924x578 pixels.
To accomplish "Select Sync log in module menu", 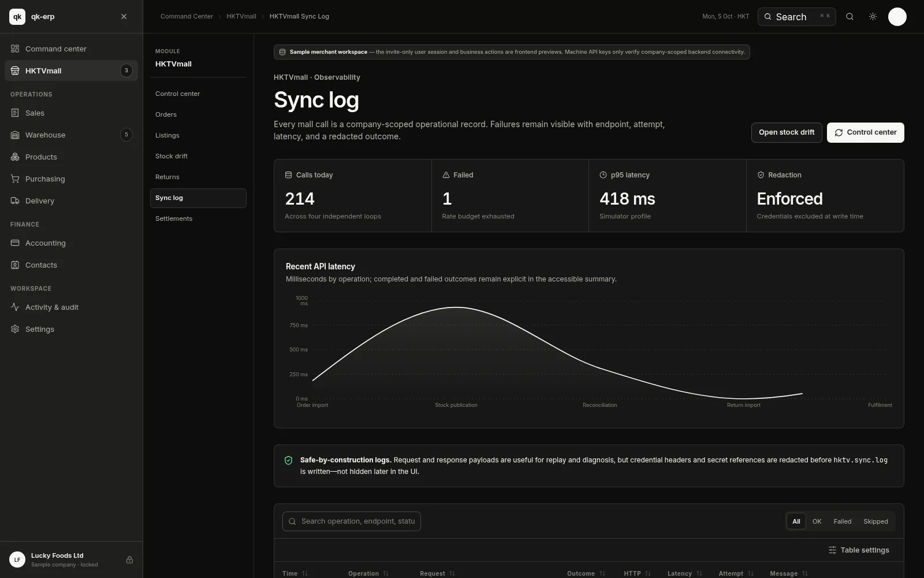I will pos(198,198).
